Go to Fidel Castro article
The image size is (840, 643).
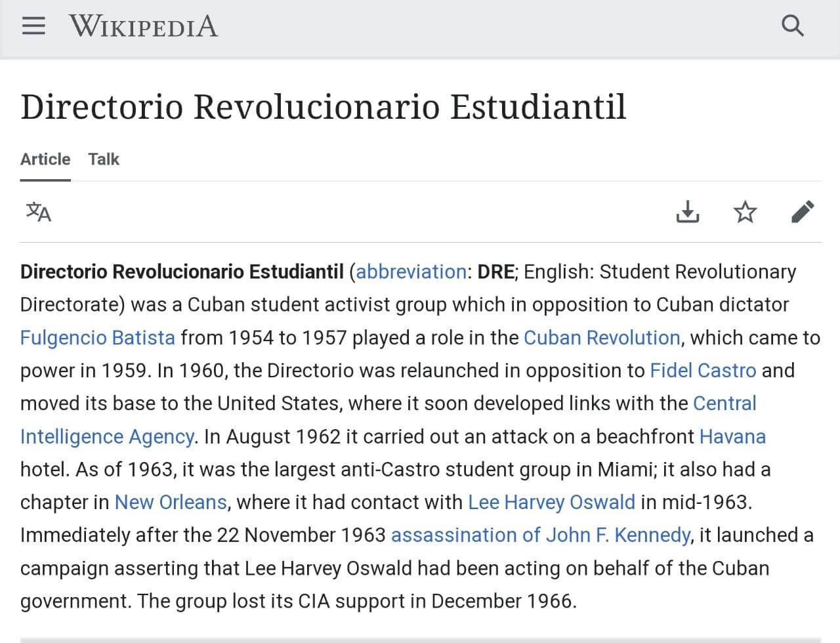(703, 371)
